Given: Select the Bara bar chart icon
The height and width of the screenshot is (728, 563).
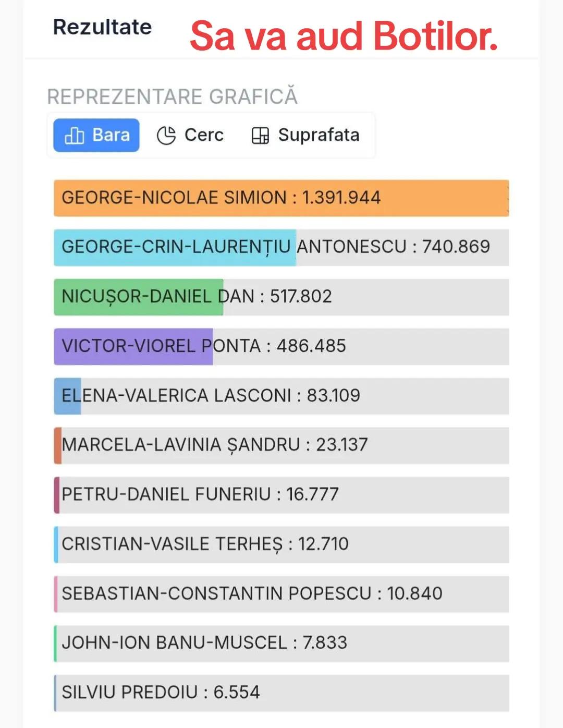Looking at the screenshot, I should tap(74, 136).
